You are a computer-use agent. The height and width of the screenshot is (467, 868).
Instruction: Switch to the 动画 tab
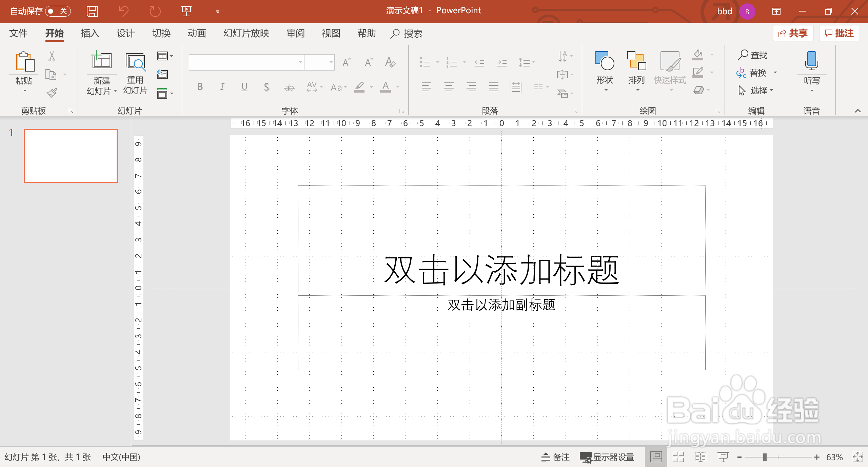click(x=197, y=33)
